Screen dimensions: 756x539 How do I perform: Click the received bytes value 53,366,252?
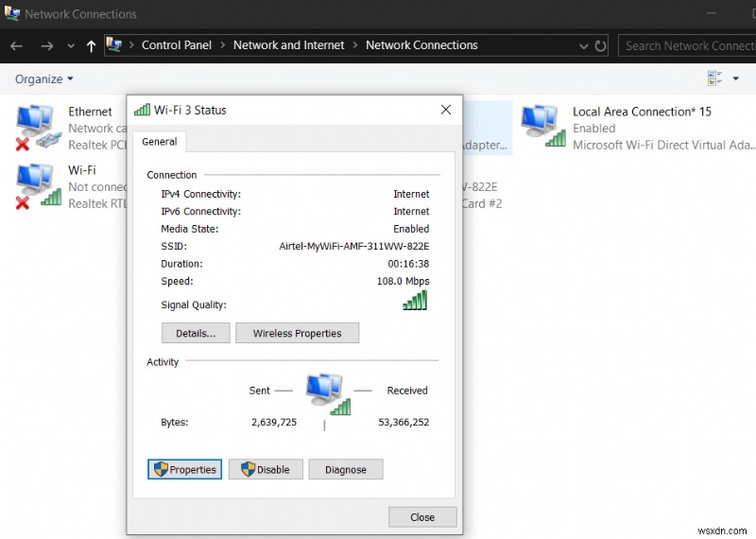[x=404, y=423]
